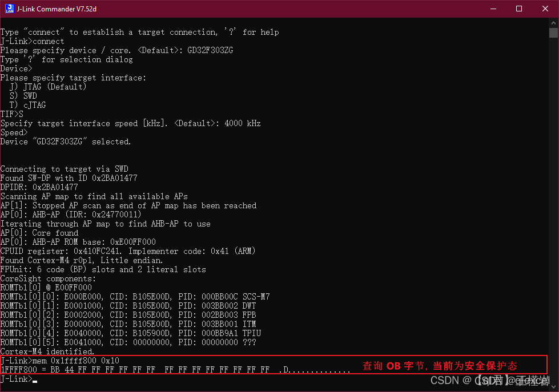Viewport: 559px width, 392px height.
Task: Maximize the J-Link Commander window
Action: [x=519, y=9]
